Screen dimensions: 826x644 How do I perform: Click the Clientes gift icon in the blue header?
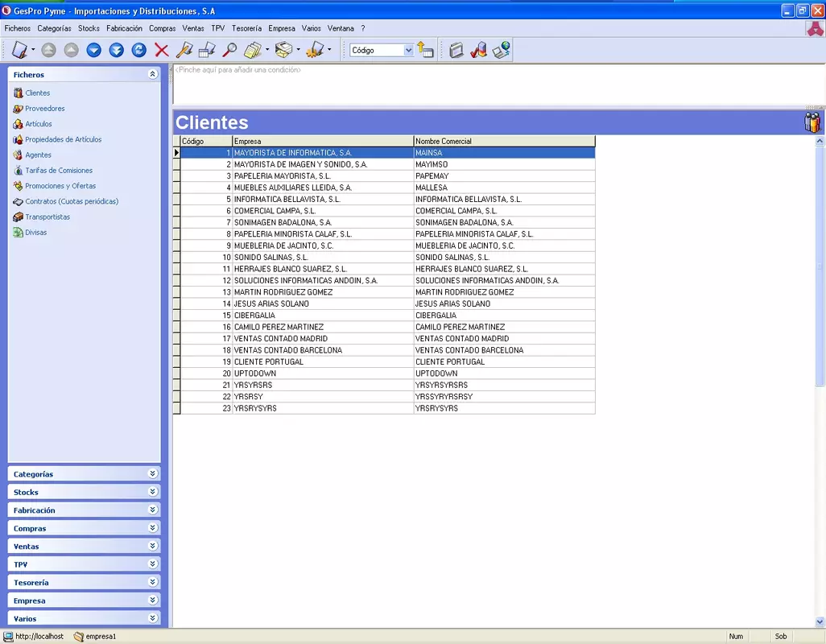tap(812, 122)
